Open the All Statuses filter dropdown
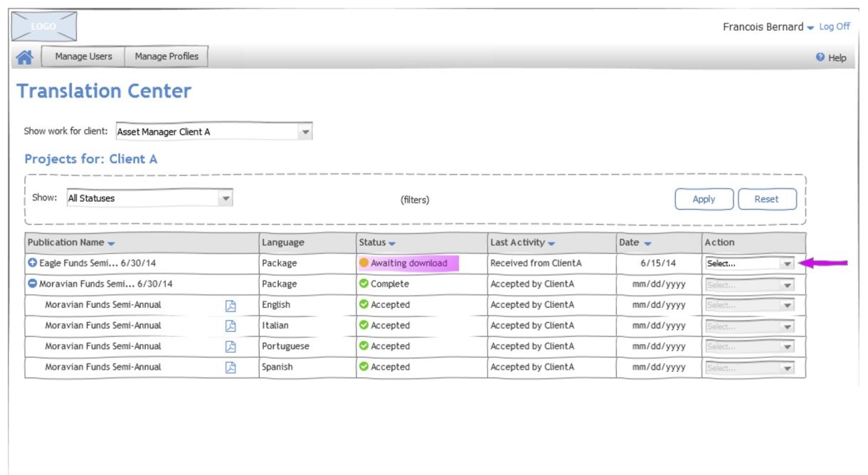 pyautogui.click(x=149, y=198)
